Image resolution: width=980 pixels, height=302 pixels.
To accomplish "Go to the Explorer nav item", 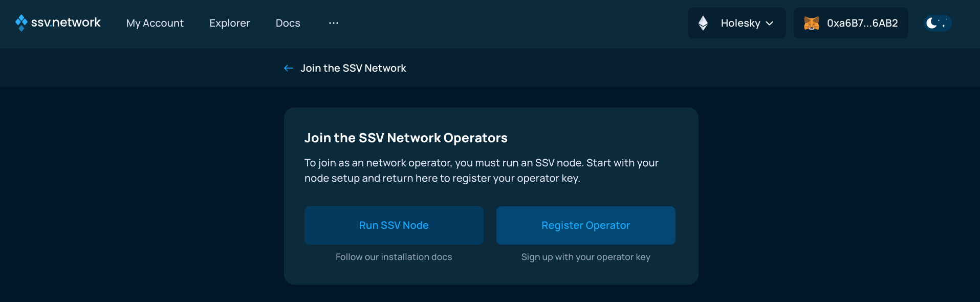I will point(230,23).
